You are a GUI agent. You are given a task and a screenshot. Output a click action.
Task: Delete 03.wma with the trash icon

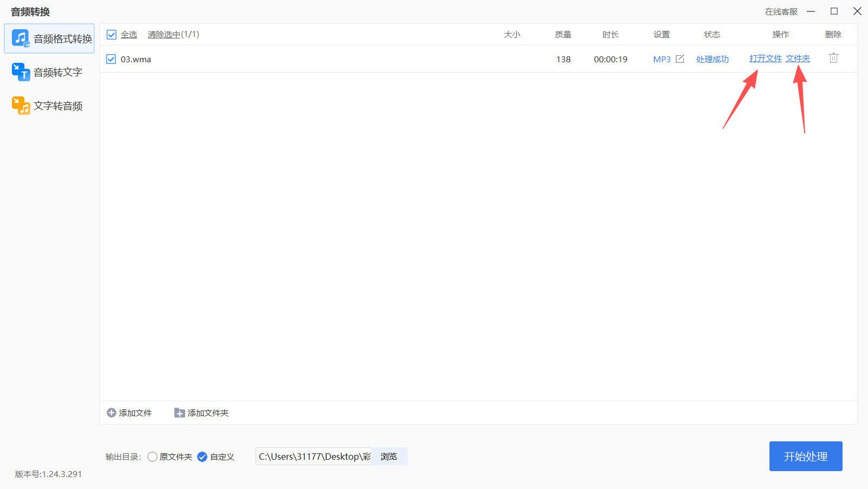(x=833, y=58)
